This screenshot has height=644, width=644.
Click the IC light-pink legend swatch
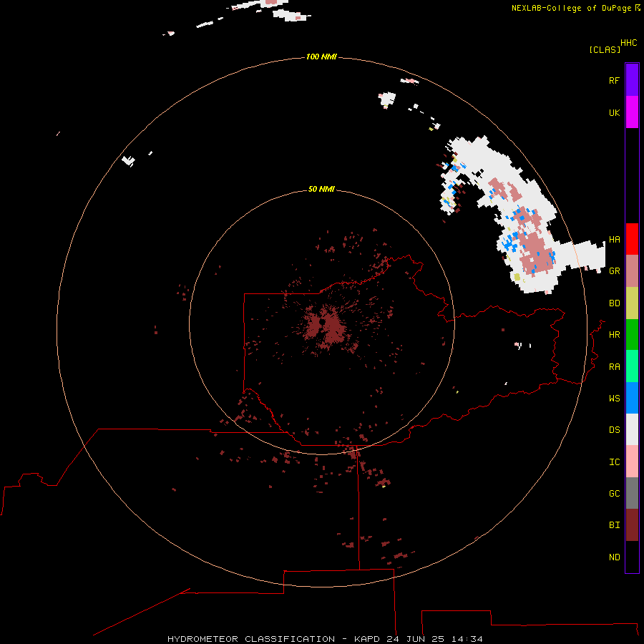632,462
